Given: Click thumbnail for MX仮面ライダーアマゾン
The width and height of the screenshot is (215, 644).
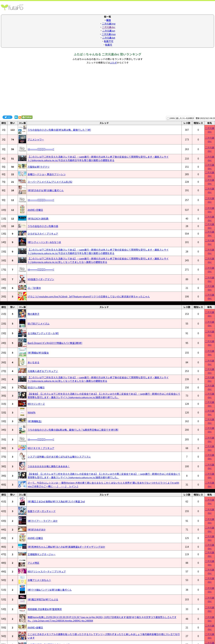Looking at the screenshot, I should click(x=22, y=279).
